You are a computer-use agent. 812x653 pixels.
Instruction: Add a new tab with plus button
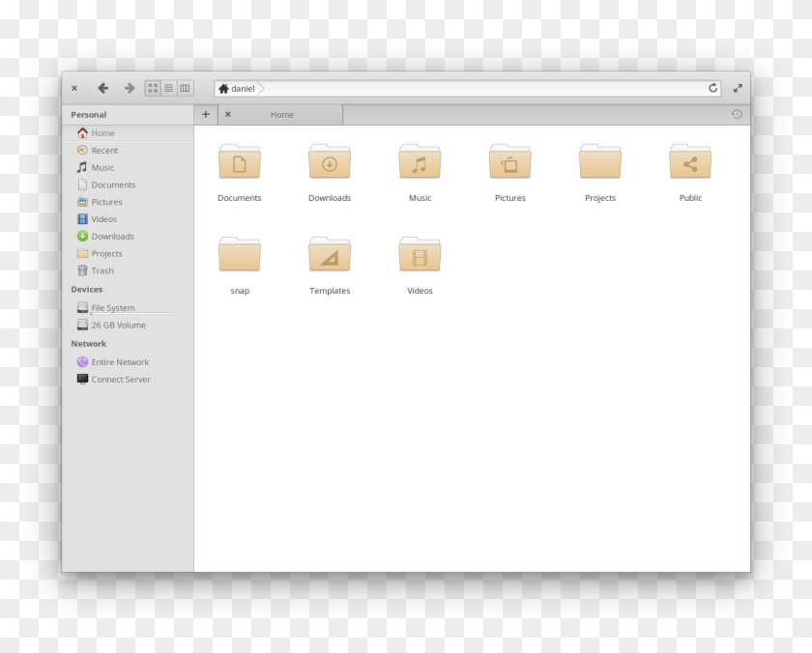pos(205,114)
